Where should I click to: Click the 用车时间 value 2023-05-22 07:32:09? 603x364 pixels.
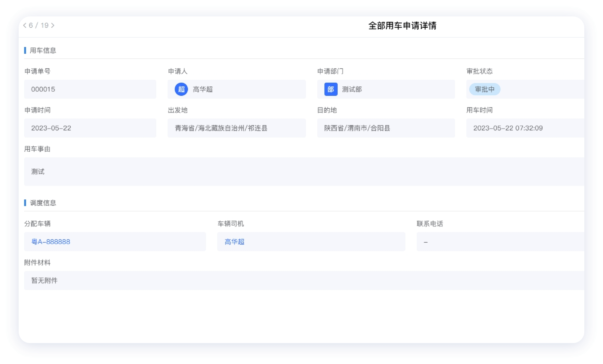508,128
